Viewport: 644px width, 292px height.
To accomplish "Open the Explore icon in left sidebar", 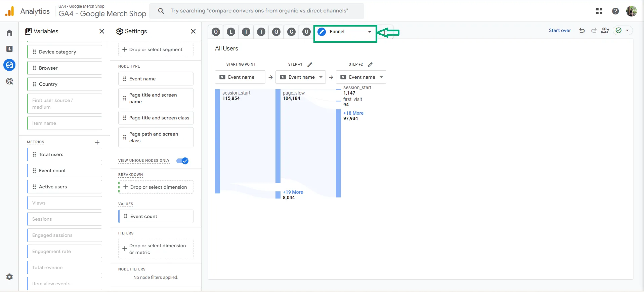I will (9, 65).
